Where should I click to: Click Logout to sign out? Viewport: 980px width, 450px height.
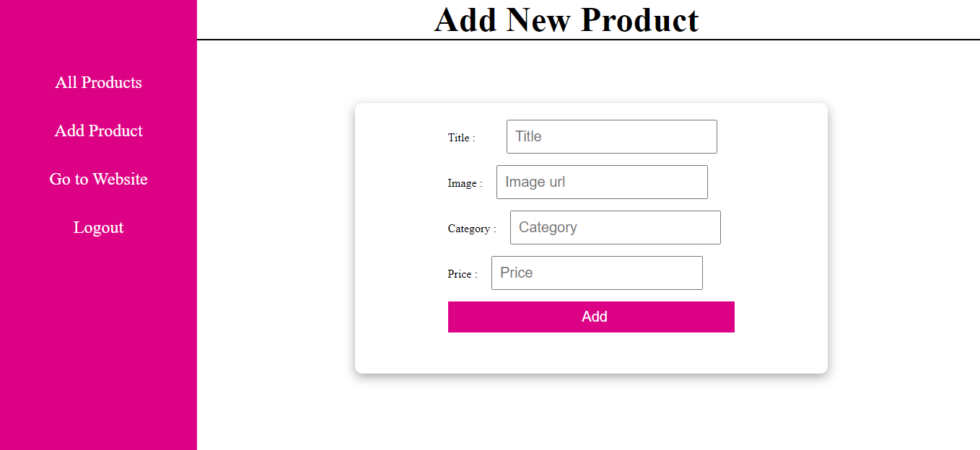click(x=98, y=227)
